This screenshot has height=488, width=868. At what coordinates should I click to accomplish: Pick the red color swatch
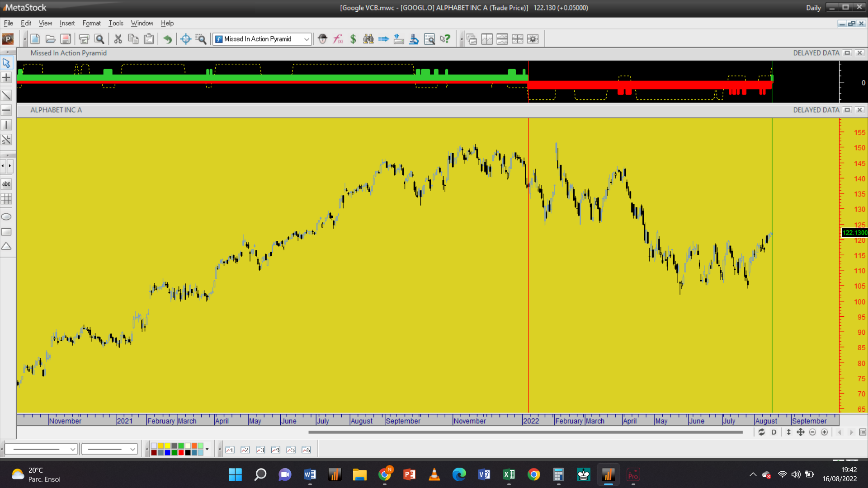tap(181, 452)
